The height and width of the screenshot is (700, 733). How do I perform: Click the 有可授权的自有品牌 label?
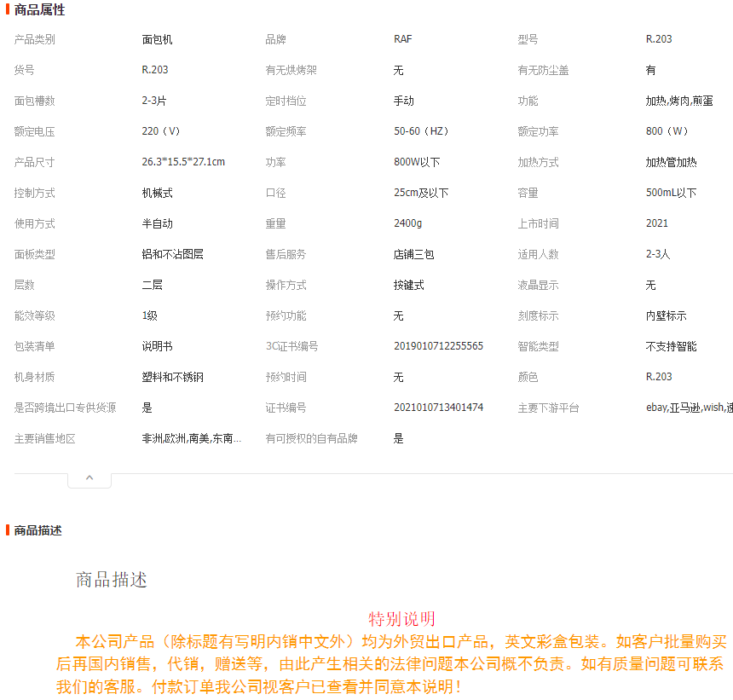[x=311, y=438]
